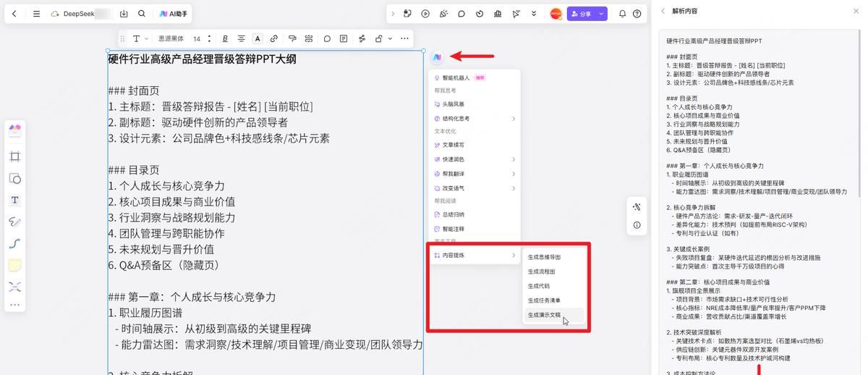The image size is (868, 375).
Task: Open the 思源黑体 font selector
Action: tap(171, 38)
